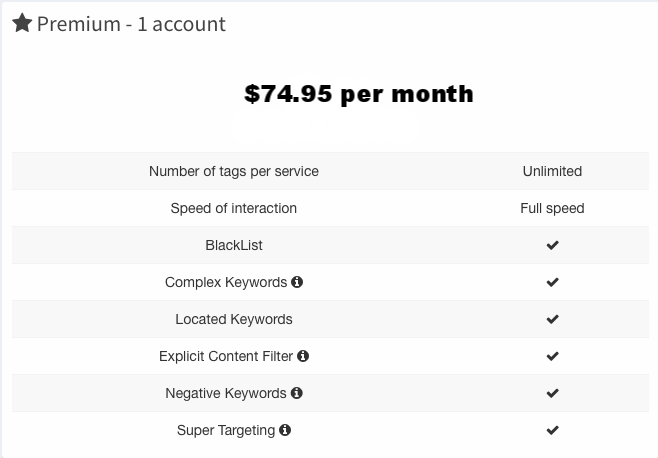Viewport: 658px width, 458px height.
Task: Click the star icon beside Premium heading
Action: 22,23
